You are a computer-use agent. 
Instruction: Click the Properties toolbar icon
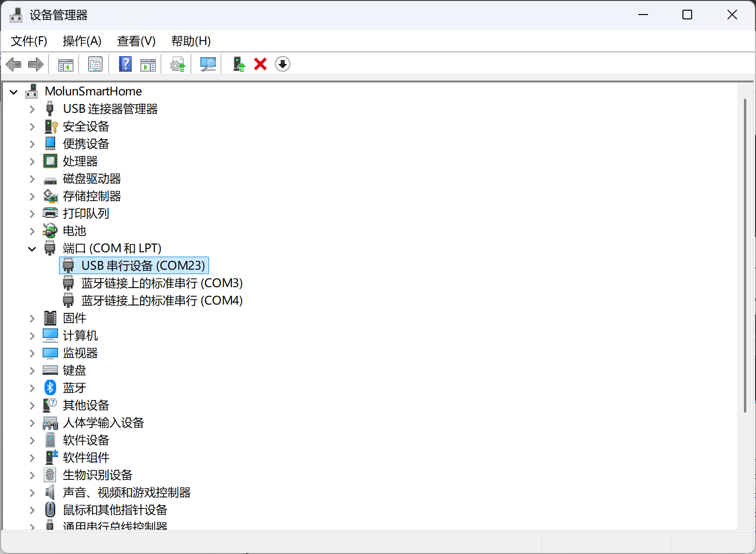[x=95, y=64]
